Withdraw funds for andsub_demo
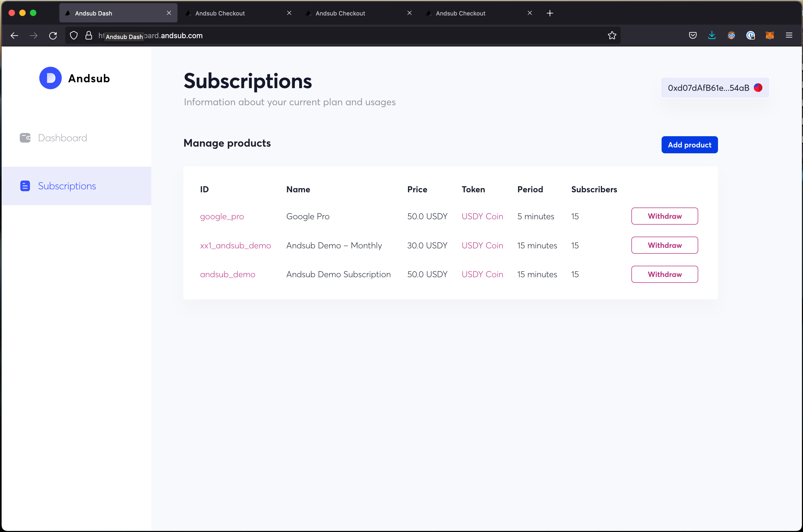Image resolution: width=803 pixels, height=532 pixels. [665, 274]
